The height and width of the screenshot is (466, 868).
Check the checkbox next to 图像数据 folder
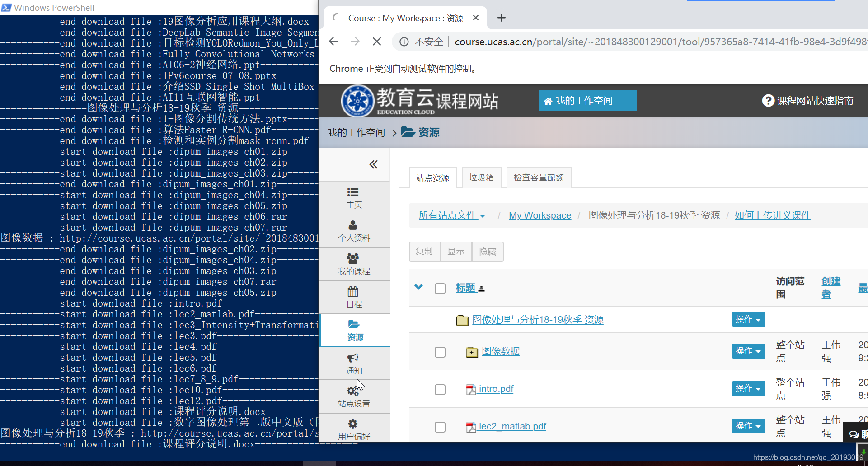click(440, 352)
